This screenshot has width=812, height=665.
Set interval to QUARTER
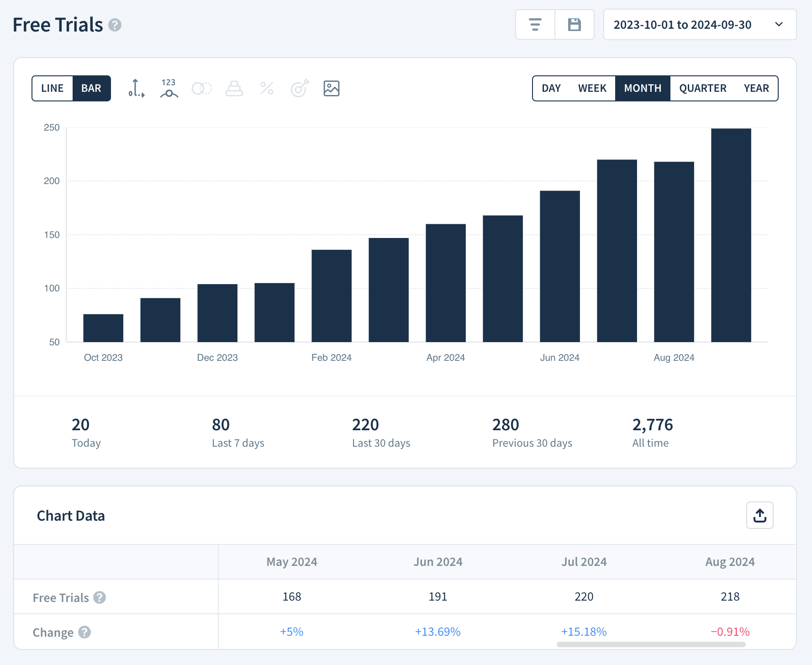tap(702, 88)
